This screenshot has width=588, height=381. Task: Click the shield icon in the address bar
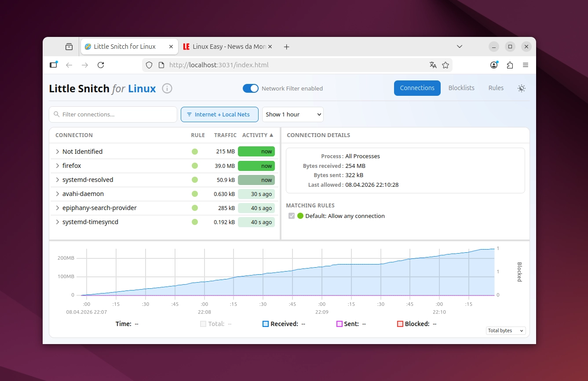[149, 65]
